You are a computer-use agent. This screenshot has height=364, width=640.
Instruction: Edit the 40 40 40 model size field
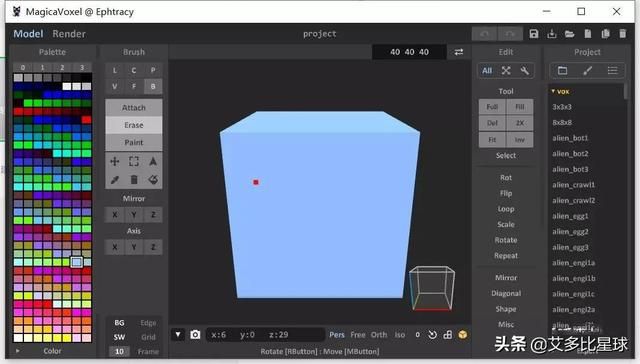[x=409, y=52]
